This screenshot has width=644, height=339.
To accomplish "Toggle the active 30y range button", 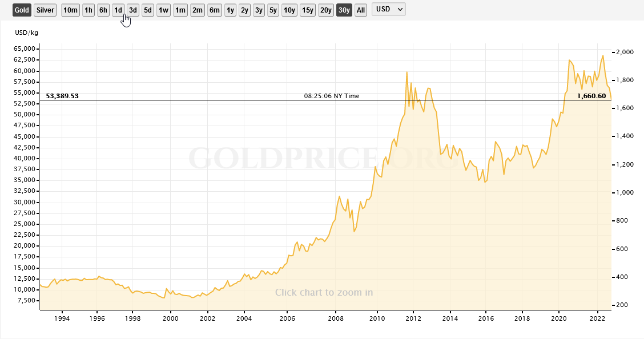I will 344,10.
